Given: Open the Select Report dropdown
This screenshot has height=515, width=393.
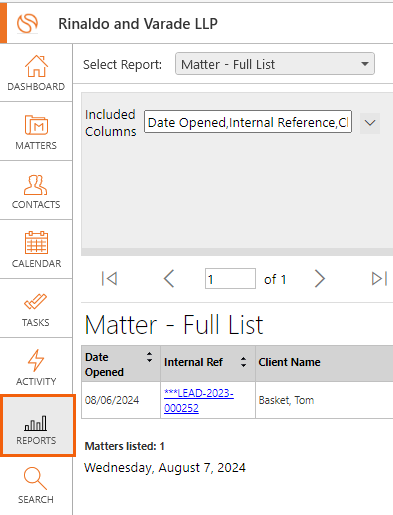Looking at the screenshot, I should pyautogui.click(x=275, y=64).
